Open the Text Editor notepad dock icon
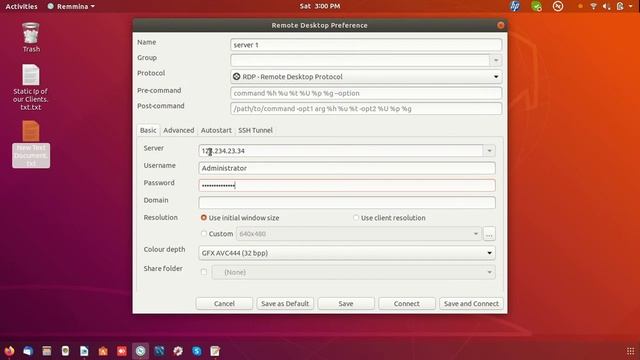This screenshot has height=360, width=640. point(215,351)
